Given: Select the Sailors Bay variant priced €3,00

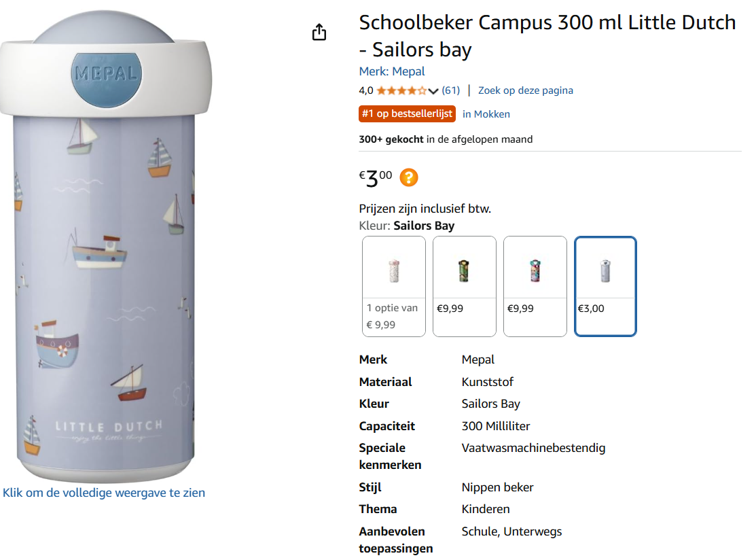Looking at the screenshot, I should pos(605,285).
